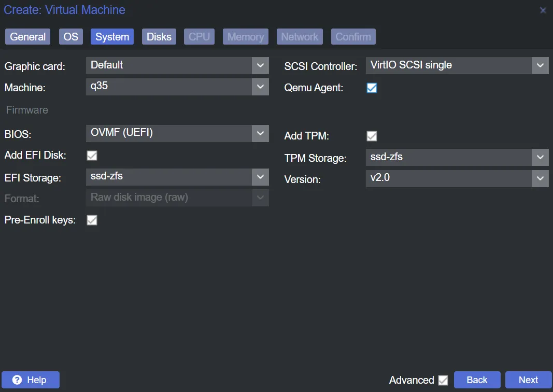
Task: Open the SCSI Controller dropdown
Action: point(540,65)
